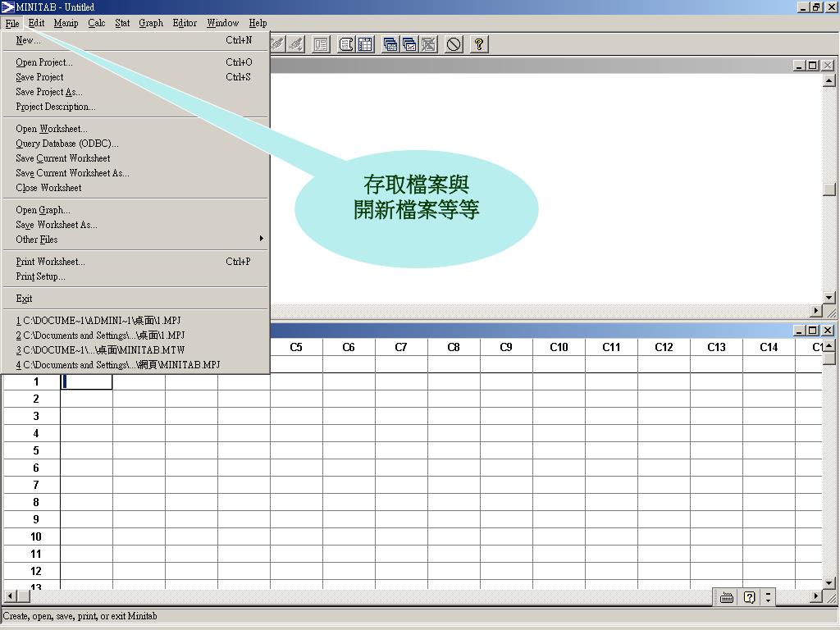Select Close Worksheet menu entry
This screenshot has height=630, width=840.
coord(135,188)
